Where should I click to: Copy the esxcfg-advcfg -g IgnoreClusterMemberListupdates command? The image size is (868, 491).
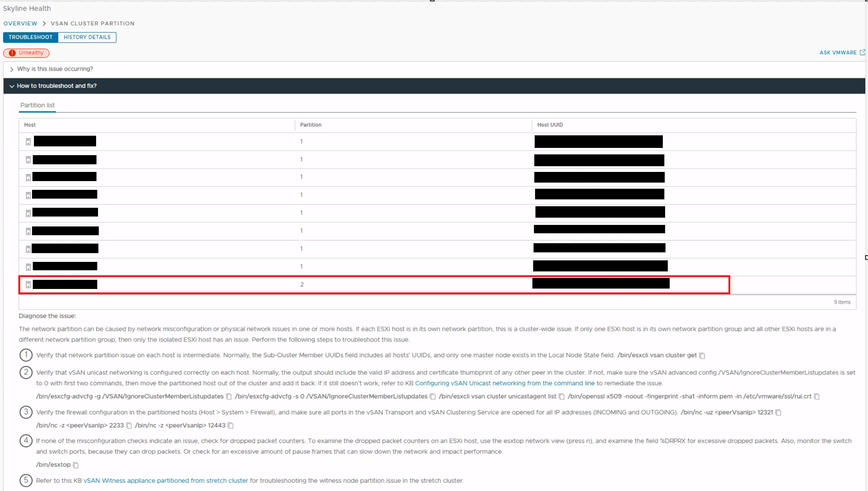click(x=229, y=396)
